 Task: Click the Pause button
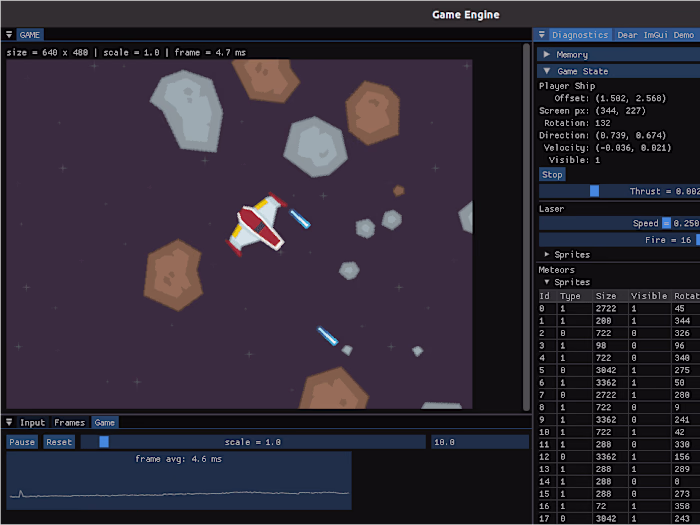click(x=22, y=442)
